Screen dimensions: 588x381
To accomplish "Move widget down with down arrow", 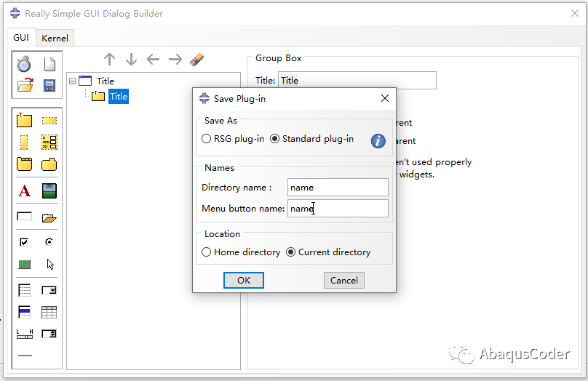I will coord(131,59).
